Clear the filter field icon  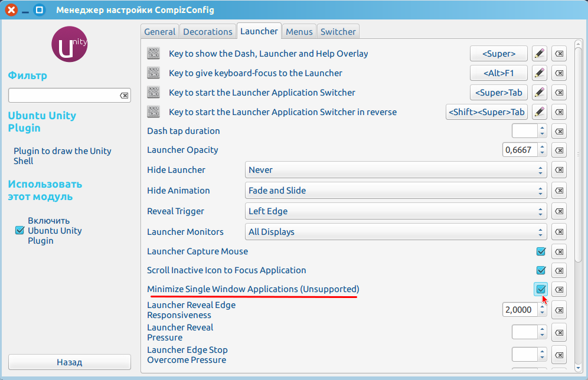click(x=124, y=96)
